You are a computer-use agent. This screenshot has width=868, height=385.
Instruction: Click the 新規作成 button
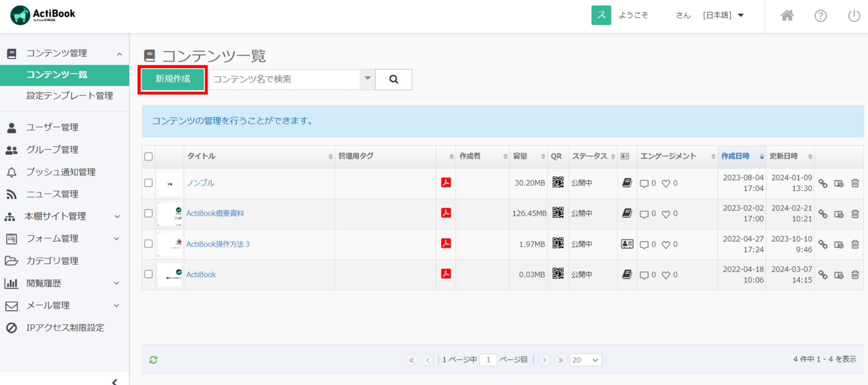coord(173,79)
